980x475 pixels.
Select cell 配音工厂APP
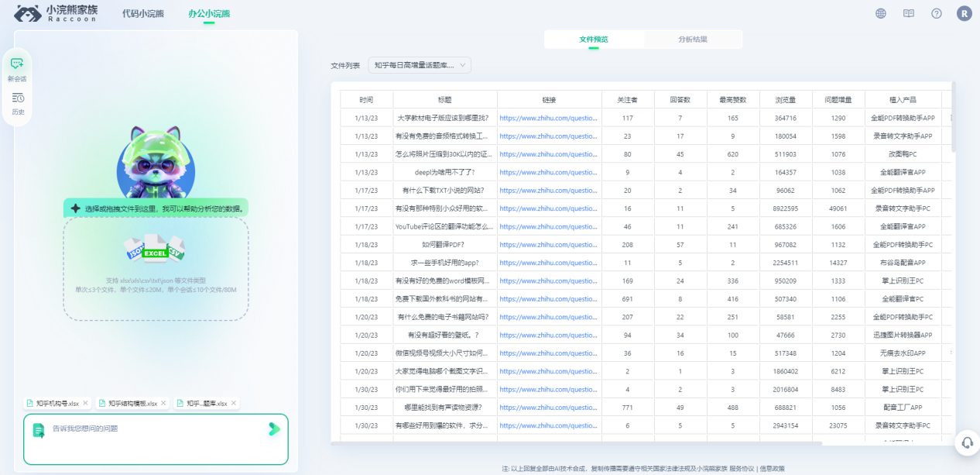pos(903,407)
